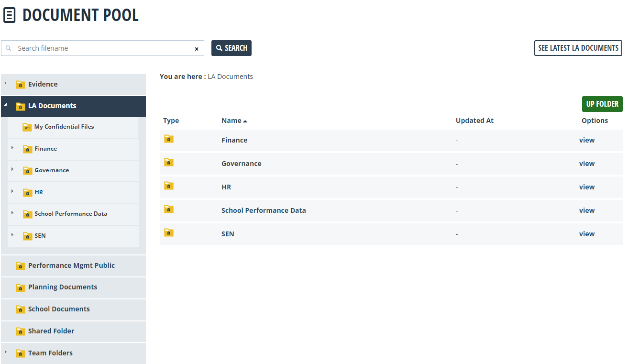Expand the Governance subfolder arrow
This screenshot has height=364, width=628.
pos(12,169)
